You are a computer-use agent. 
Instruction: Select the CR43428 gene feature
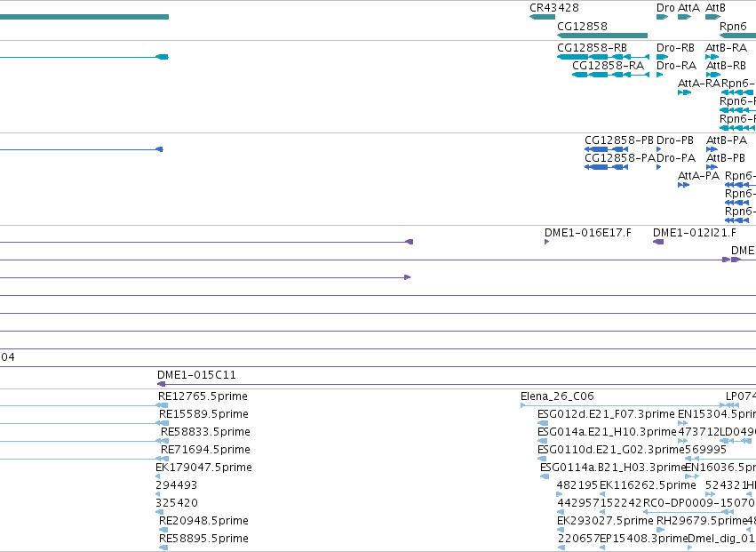tap(542, 17)
